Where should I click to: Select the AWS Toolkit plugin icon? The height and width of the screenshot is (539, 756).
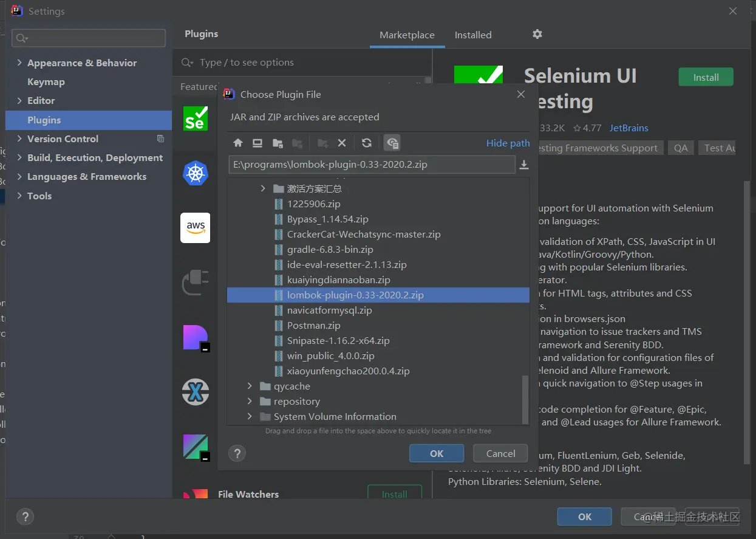196,228
